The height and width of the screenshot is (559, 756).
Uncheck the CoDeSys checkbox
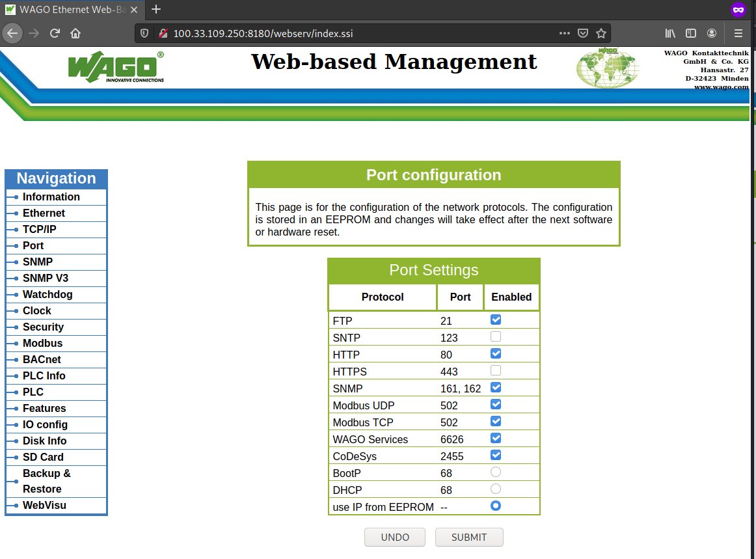point(496,455)
